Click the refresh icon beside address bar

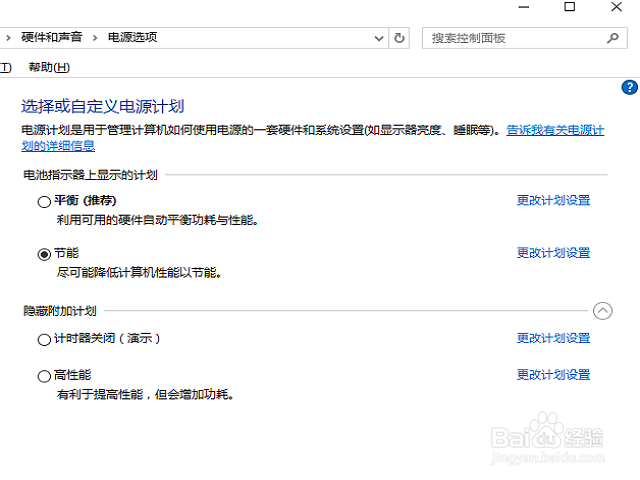click(x=399, y=38)
